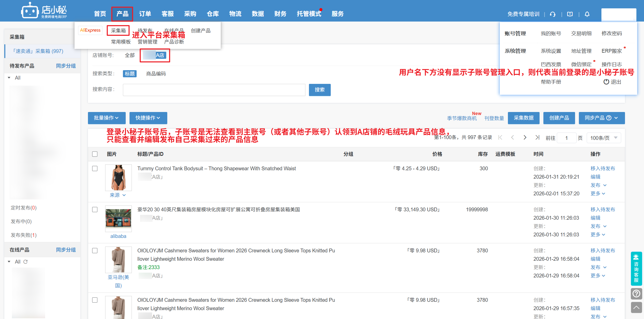Open the 批量操作 dropdown
The height and width of the screenshot is (319, 644).
click(x=106, y=118)
